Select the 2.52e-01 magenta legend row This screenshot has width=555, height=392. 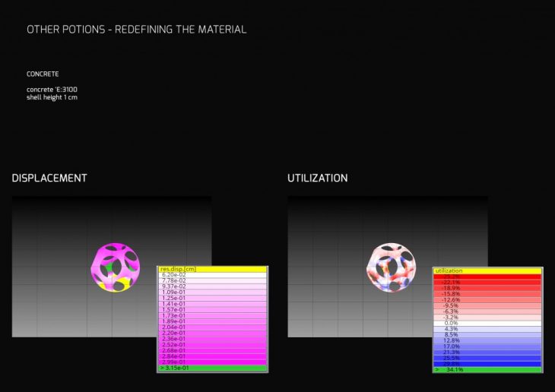212,345
